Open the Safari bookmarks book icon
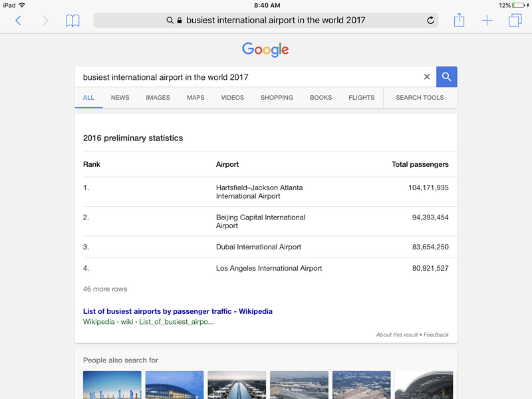Screen dimensions: 532x399 coord(72,21)
